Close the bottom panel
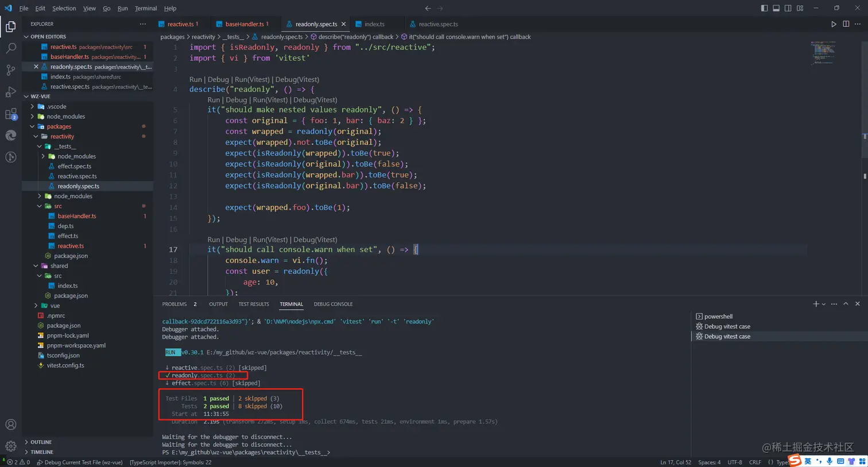 point(858,304)
